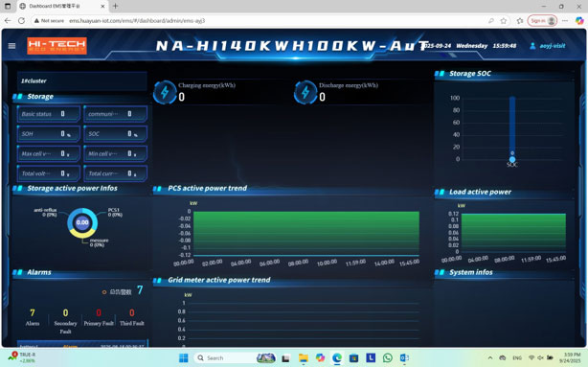Viewport: 588px width, 367px height.
Task: Click the aoyj-visit username link
Action: point(552,46)
